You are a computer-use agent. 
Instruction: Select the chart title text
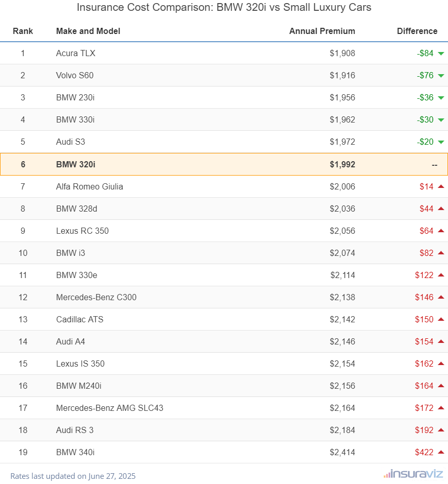click(224, 7)
